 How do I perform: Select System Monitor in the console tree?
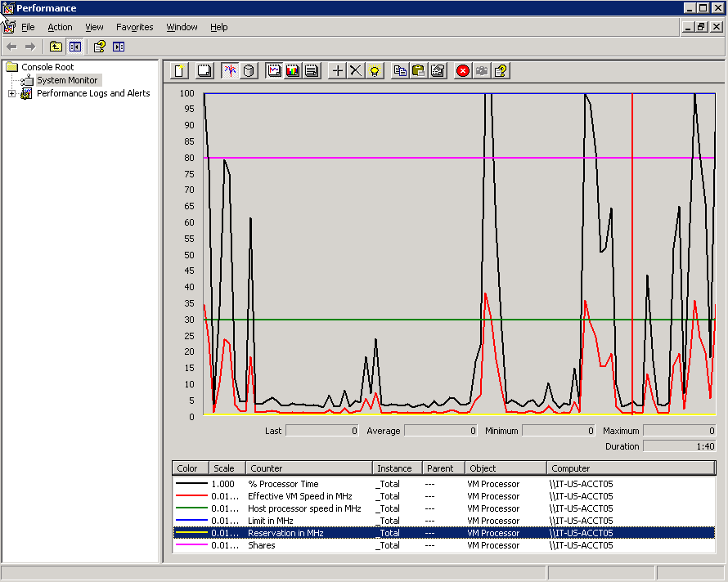66,80
